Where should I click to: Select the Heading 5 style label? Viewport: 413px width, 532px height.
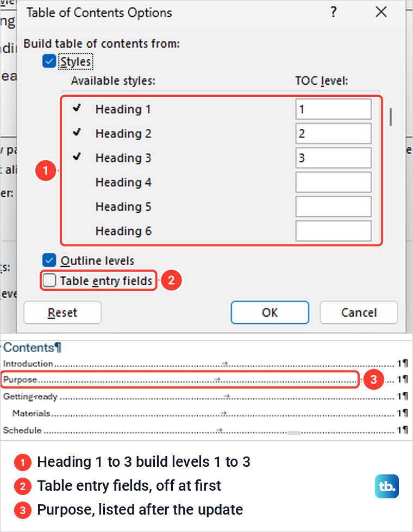tap(123, 207)
